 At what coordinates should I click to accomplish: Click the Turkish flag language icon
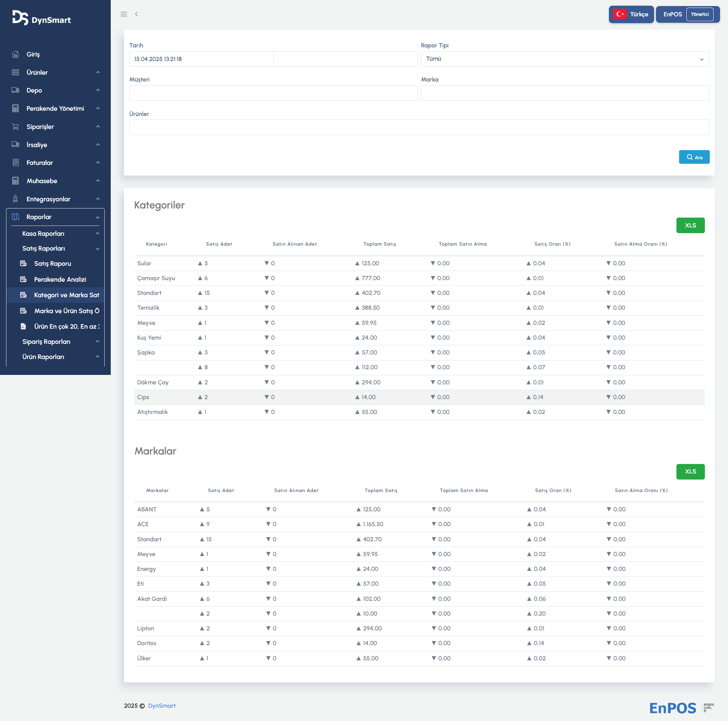[x=620, y=14]
